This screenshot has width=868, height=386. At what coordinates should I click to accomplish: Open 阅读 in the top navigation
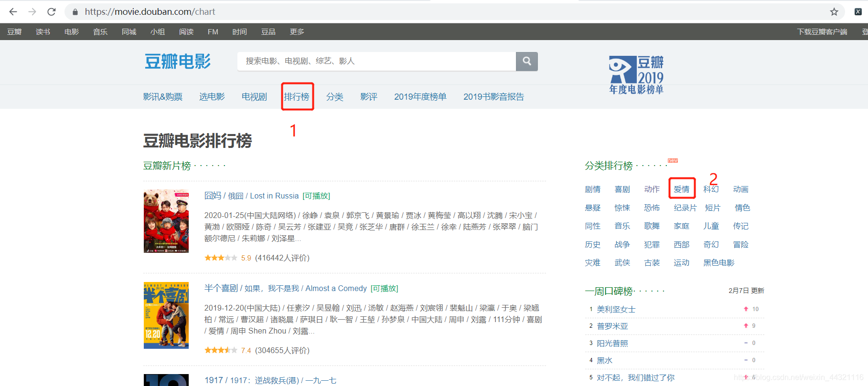pyautogui.click(x=186, y=32)
